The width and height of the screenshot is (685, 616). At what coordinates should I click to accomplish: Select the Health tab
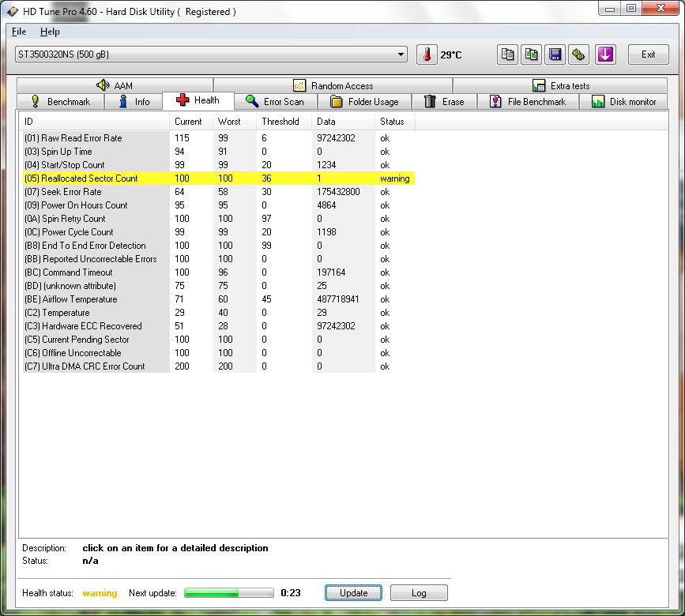[x=198, y=100]
